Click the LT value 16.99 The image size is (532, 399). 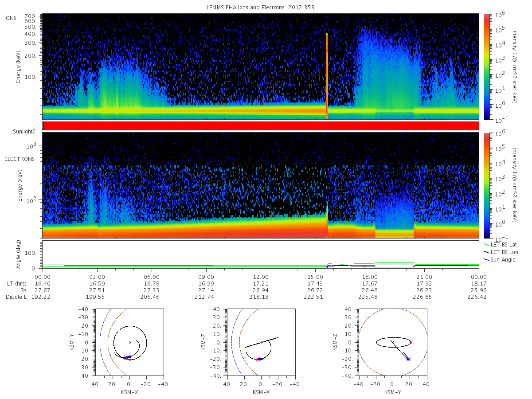tap(206, 283)
